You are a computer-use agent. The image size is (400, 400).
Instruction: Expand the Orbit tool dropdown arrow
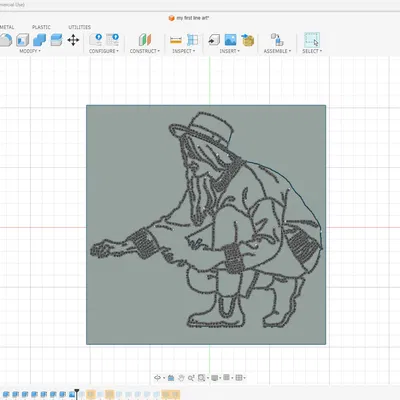(x=164, y=378)
